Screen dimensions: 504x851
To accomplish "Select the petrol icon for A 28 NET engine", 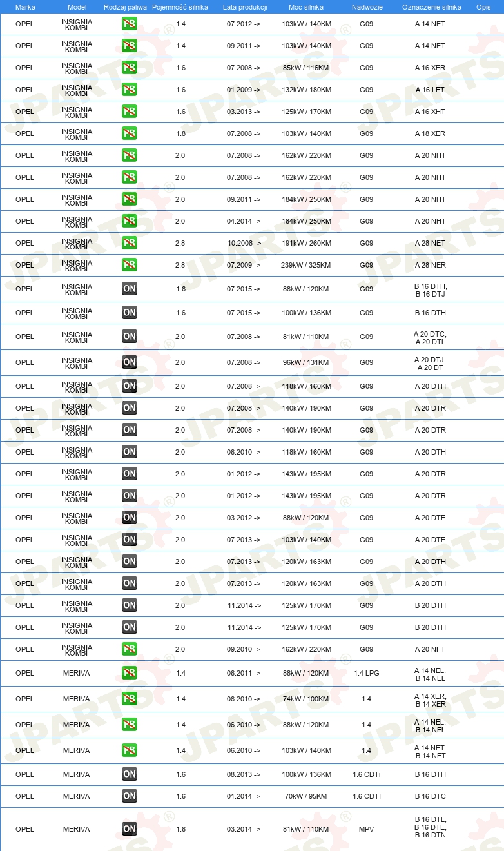I will [130, 243].
